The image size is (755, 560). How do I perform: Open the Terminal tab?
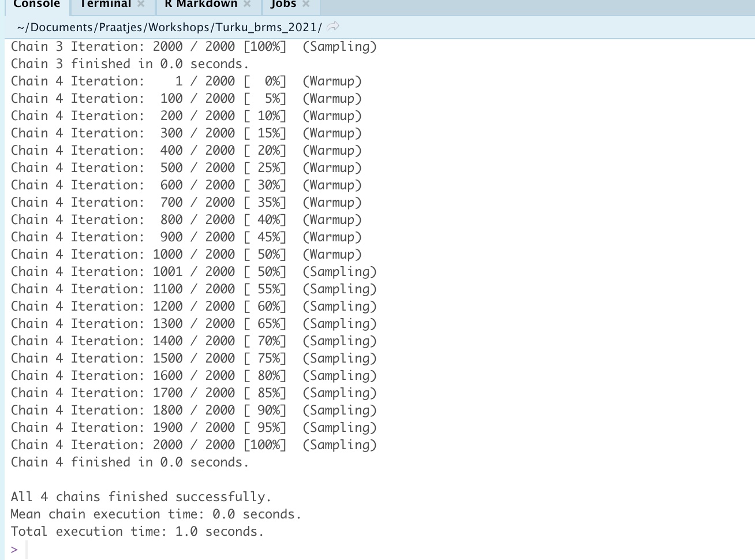coord(105,5)
